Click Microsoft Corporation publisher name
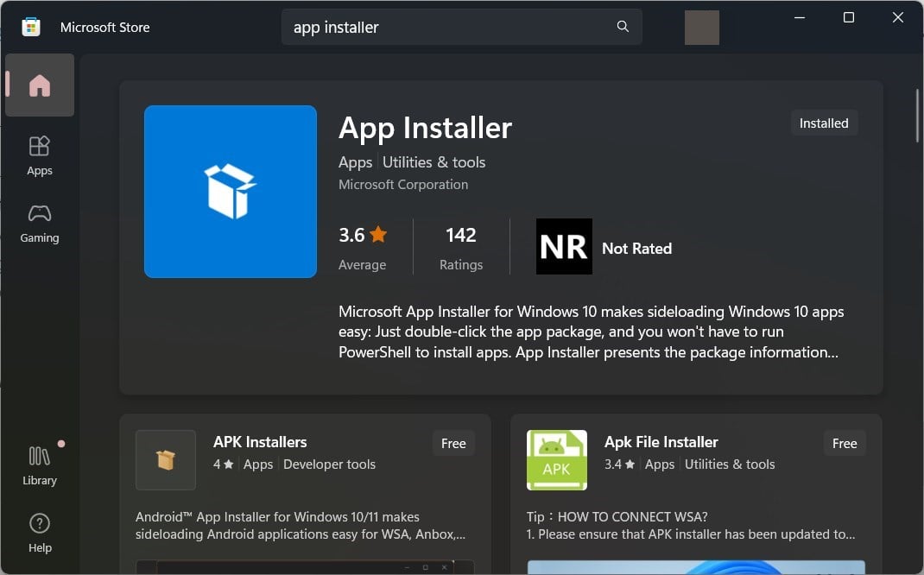The height and width of the screenshot is (575, 924). (403, 185)
